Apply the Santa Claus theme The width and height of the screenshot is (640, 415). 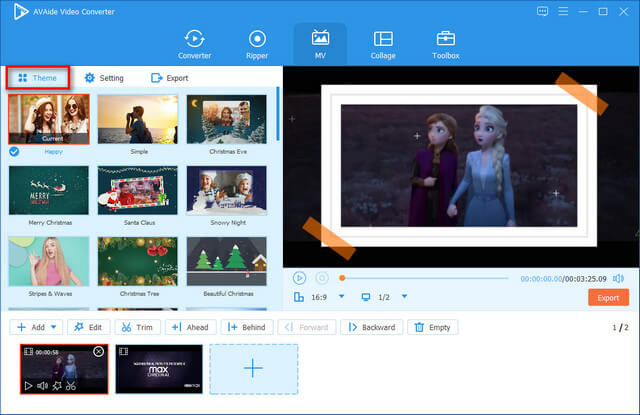[138, 190]
